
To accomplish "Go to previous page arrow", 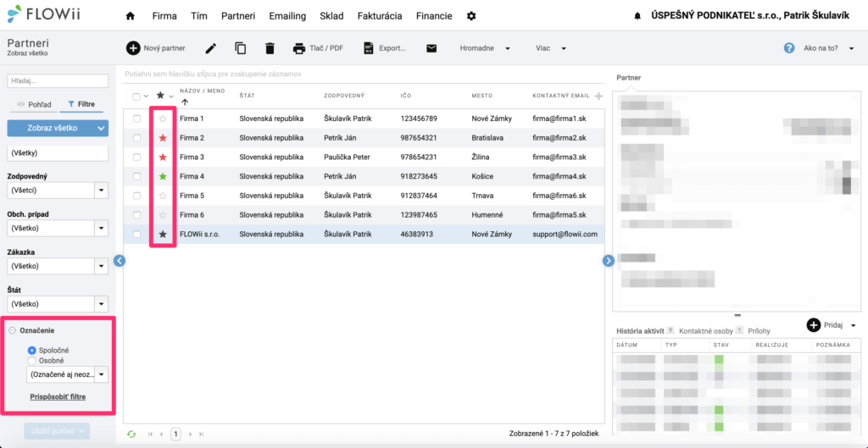I will coord(161,434).
